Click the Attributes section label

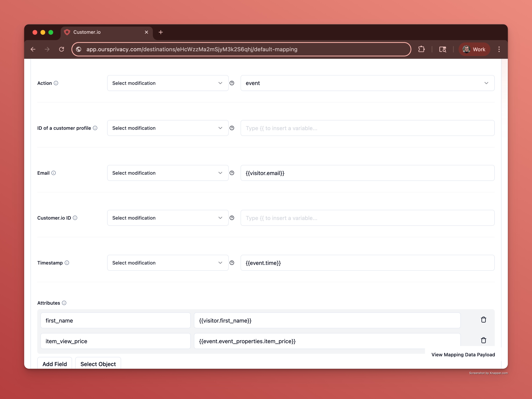49,303
